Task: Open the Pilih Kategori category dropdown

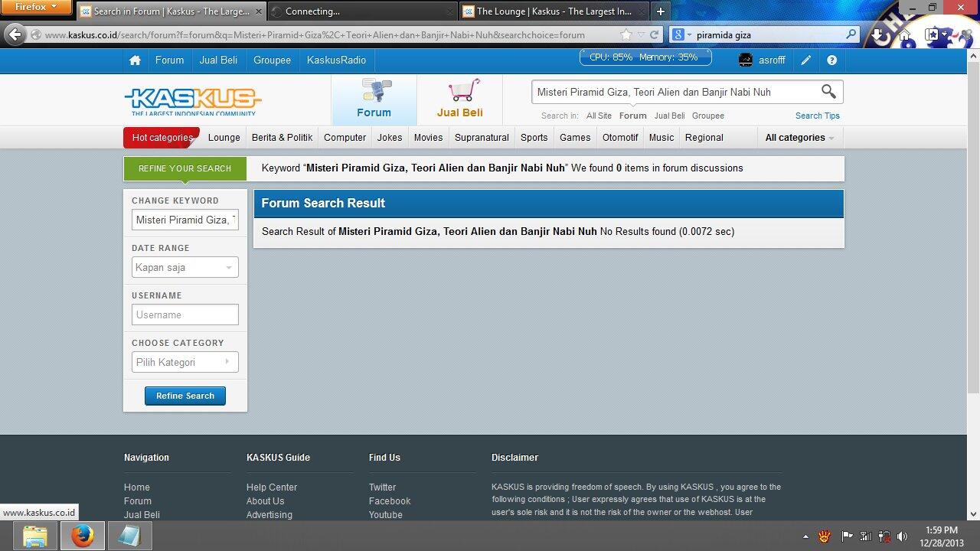Action: pyautogui.click(x=185, y=362)
